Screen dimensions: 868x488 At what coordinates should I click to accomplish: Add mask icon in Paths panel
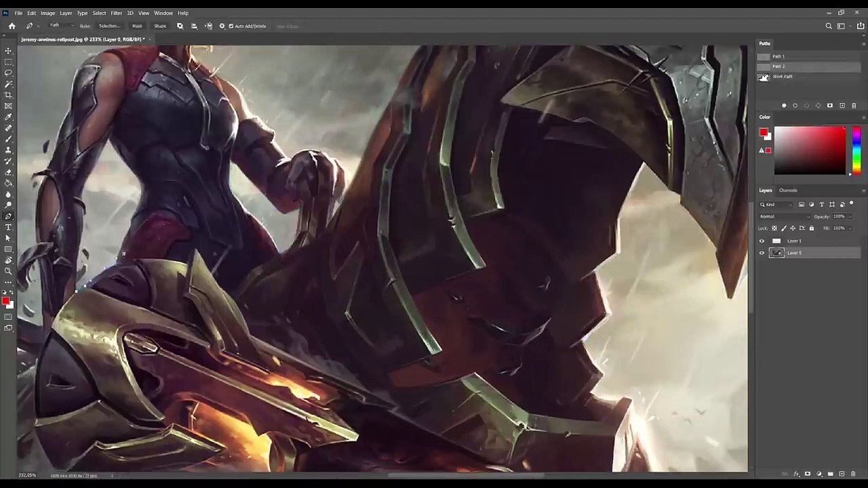pos(830,106)
